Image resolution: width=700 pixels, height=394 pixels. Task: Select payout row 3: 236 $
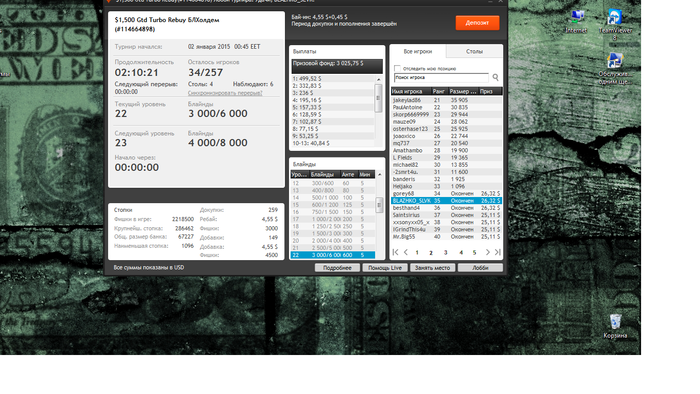click(333, 93)
